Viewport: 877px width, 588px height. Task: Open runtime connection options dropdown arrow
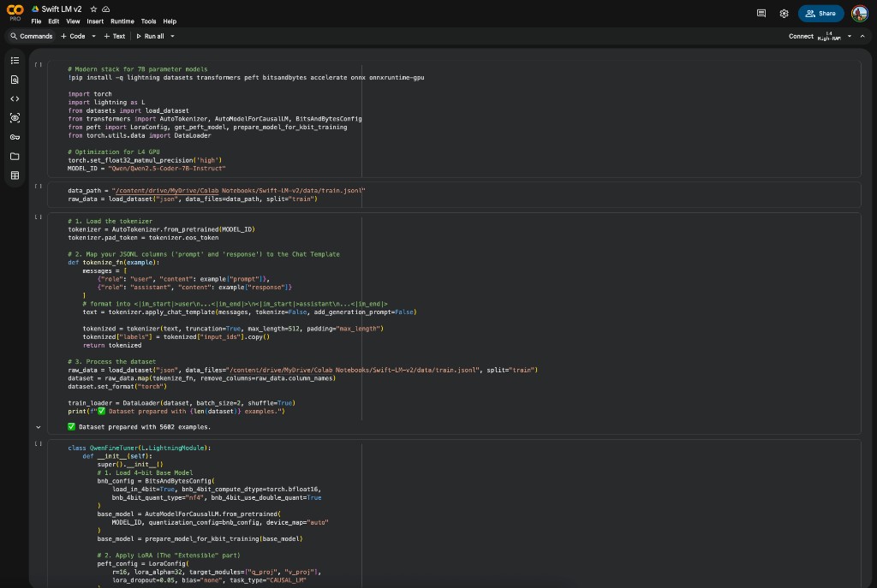(x=850, y=36)
